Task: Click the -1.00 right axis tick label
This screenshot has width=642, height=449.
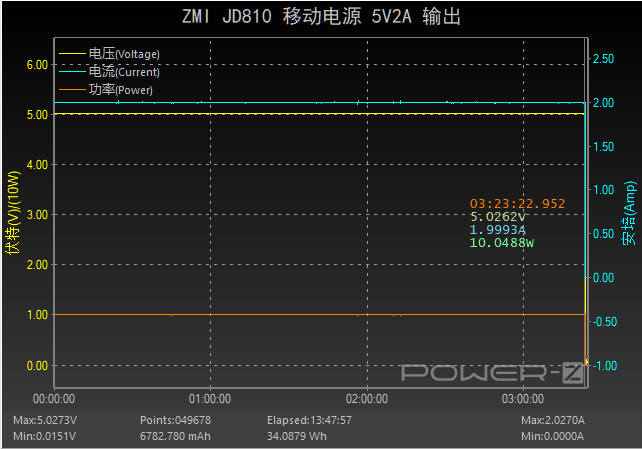Action: (605, 366)
